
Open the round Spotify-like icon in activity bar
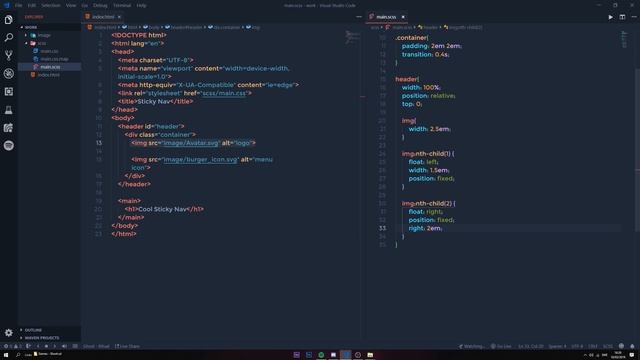click(9, 145)
